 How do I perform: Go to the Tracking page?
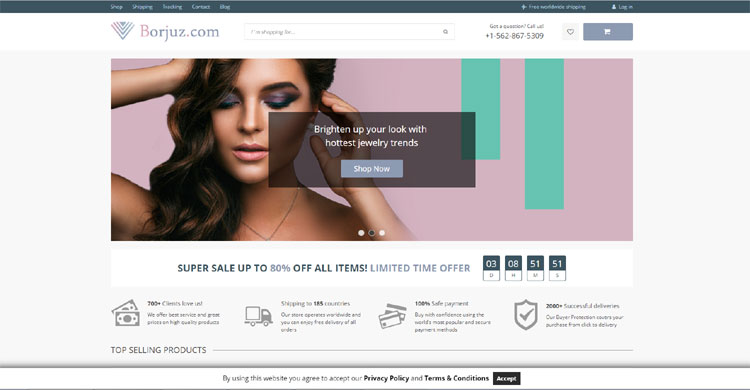tap(172, 7)
